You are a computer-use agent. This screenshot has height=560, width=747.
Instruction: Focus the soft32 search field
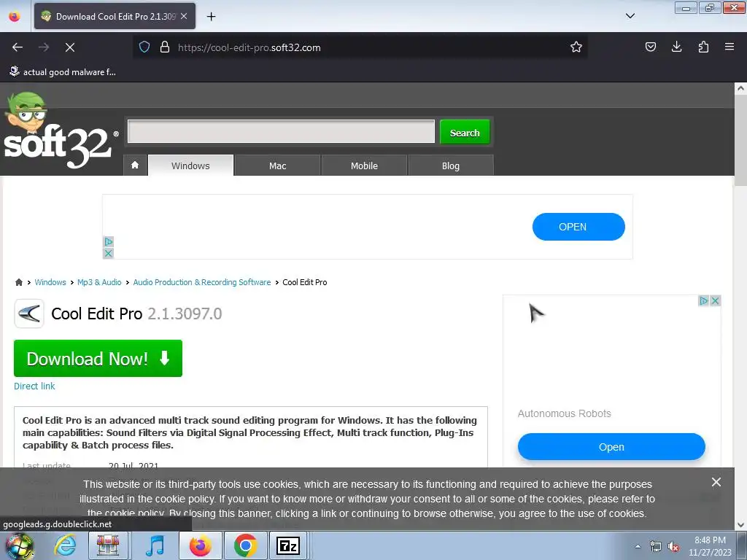click(x=281, y=131)
